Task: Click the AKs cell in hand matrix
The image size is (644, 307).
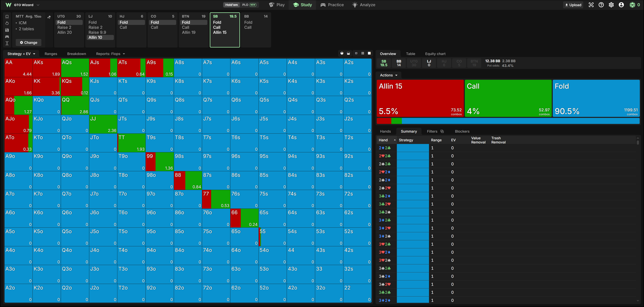Action: point(47,68)
